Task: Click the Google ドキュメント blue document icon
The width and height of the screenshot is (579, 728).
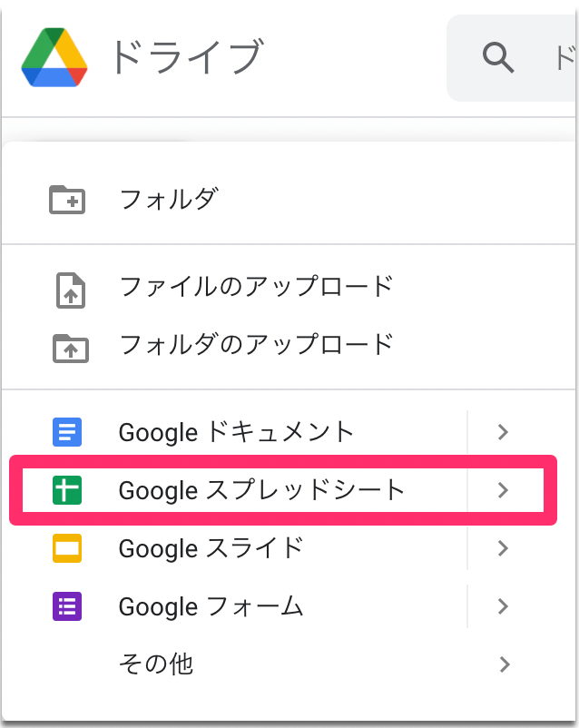Action: pyautogui.click(x=66, y=432)
